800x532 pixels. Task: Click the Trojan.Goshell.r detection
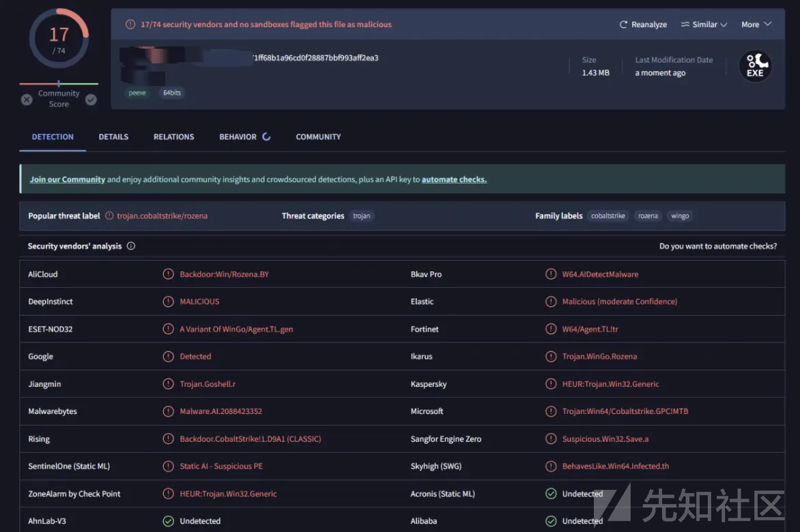(x=208, y=384)
